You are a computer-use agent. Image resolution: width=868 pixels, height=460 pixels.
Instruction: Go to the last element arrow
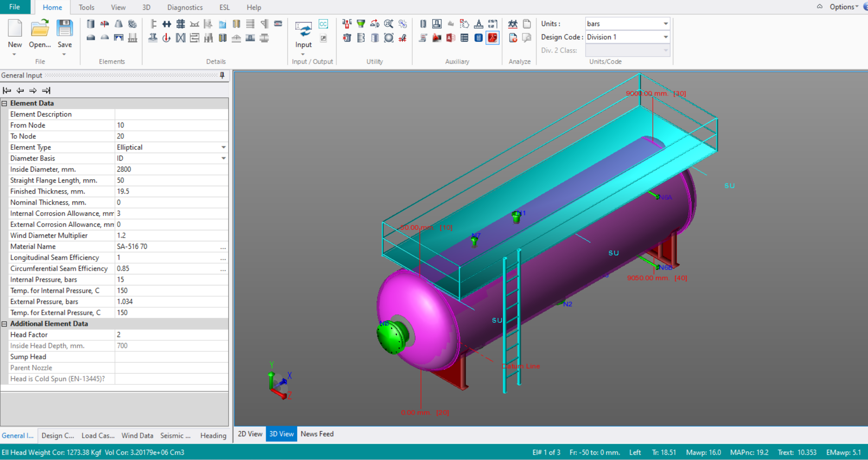(46, 91)
